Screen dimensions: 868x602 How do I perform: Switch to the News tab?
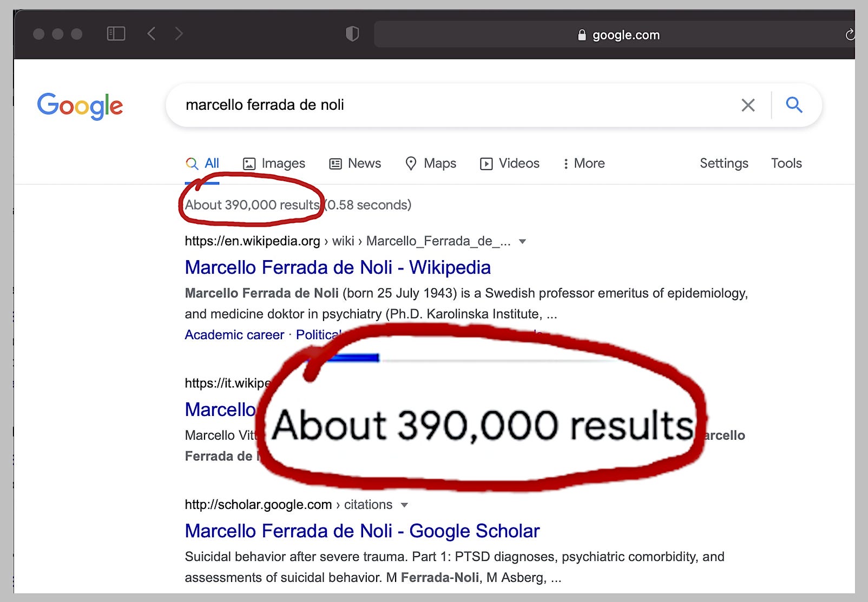pyautogui.click(x=355, y=163)
